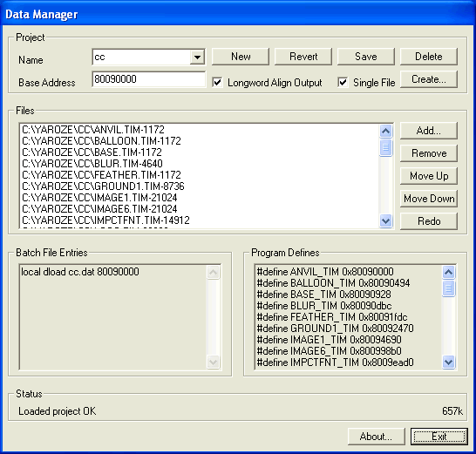
Task: Edit the Base Address field
Action: tap(149, 79)
